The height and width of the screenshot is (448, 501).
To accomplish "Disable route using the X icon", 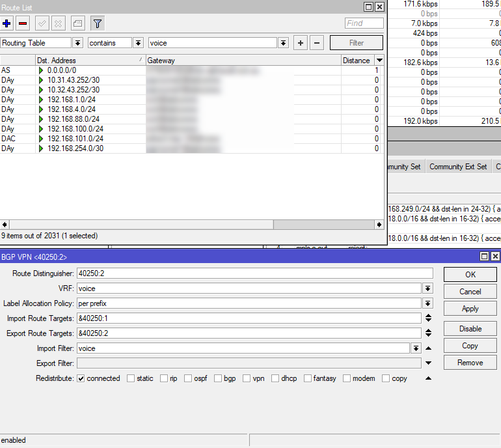I will [58, 23].
